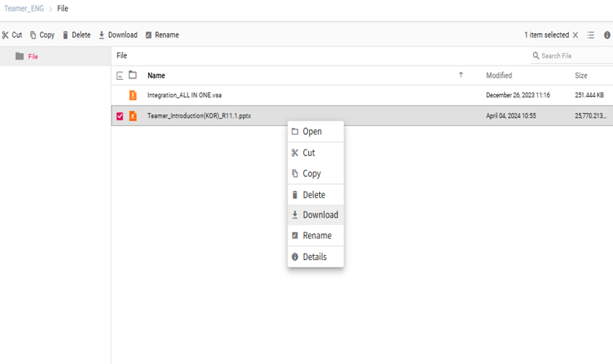Choose Open from the context menu
The image size is (613, 364).
[x=312, y=132]
